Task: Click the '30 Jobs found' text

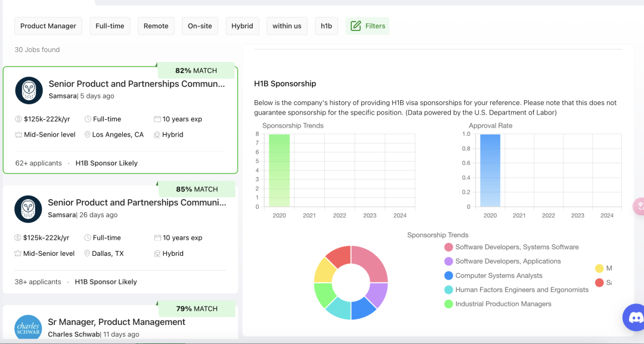Action: 37,49
